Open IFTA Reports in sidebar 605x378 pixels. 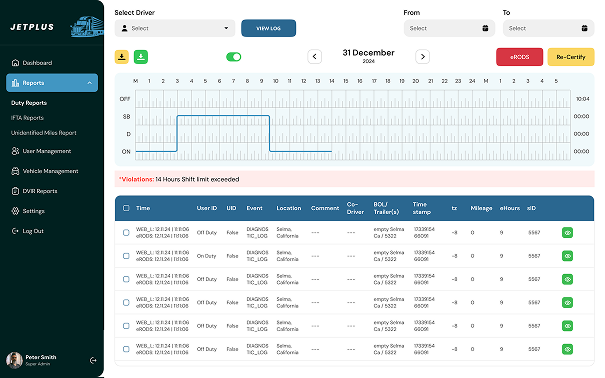coord(27,118)
